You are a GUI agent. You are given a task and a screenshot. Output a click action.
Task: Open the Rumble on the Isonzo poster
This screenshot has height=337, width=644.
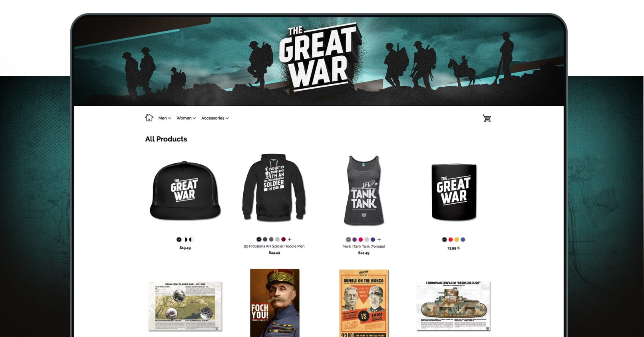pyautogui.click(x=364, y=303)
